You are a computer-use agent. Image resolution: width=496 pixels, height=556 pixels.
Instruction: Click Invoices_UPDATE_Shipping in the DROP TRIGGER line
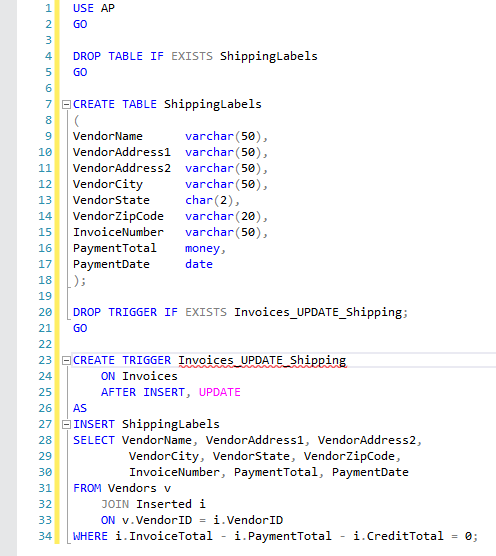(x=318, y=312)
